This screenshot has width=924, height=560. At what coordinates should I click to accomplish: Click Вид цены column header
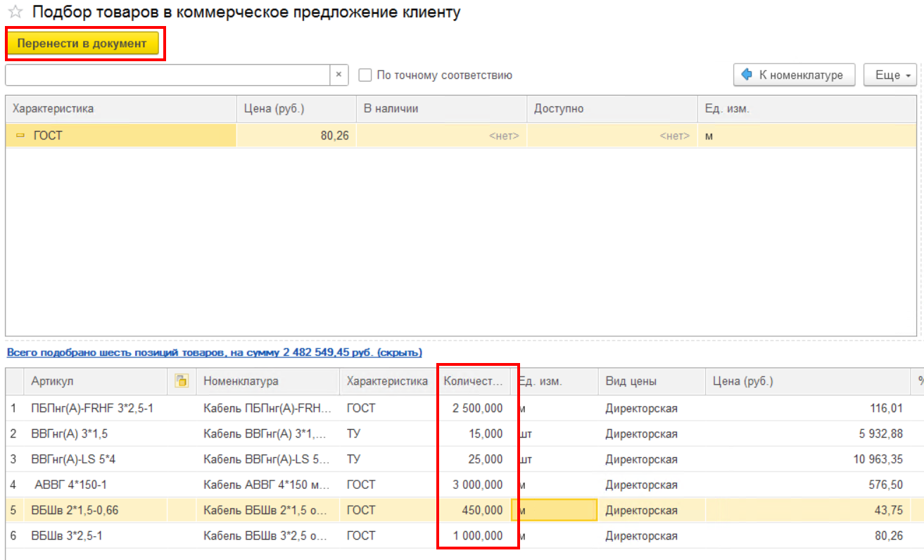652,381
